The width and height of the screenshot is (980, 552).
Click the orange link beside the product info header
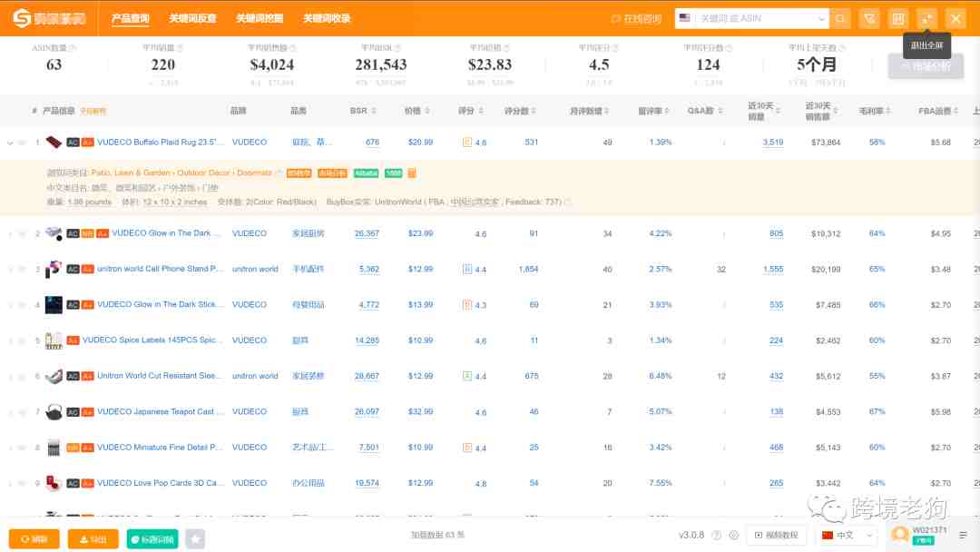coord(93,112)
